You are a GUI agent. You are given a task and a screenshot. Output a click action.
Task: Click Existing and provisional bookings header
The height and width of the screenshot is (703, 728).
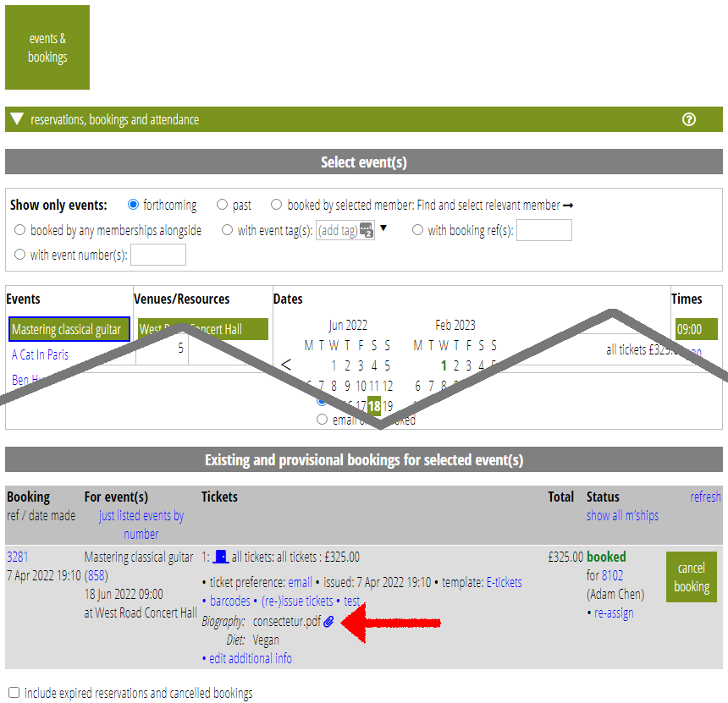[364, 460]
